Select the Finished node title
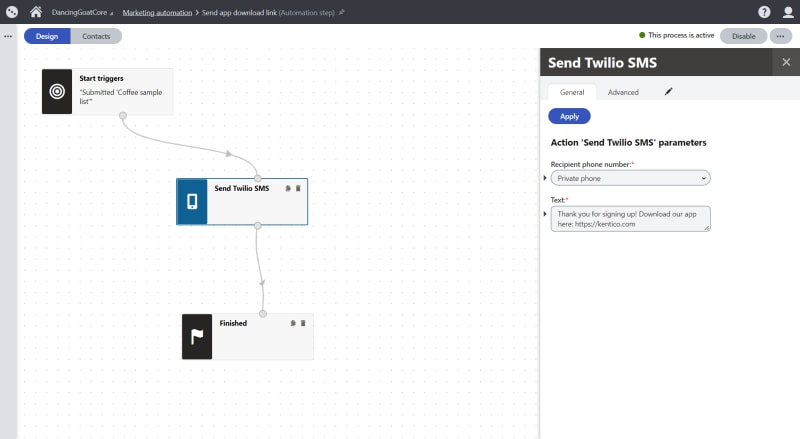 233,323
